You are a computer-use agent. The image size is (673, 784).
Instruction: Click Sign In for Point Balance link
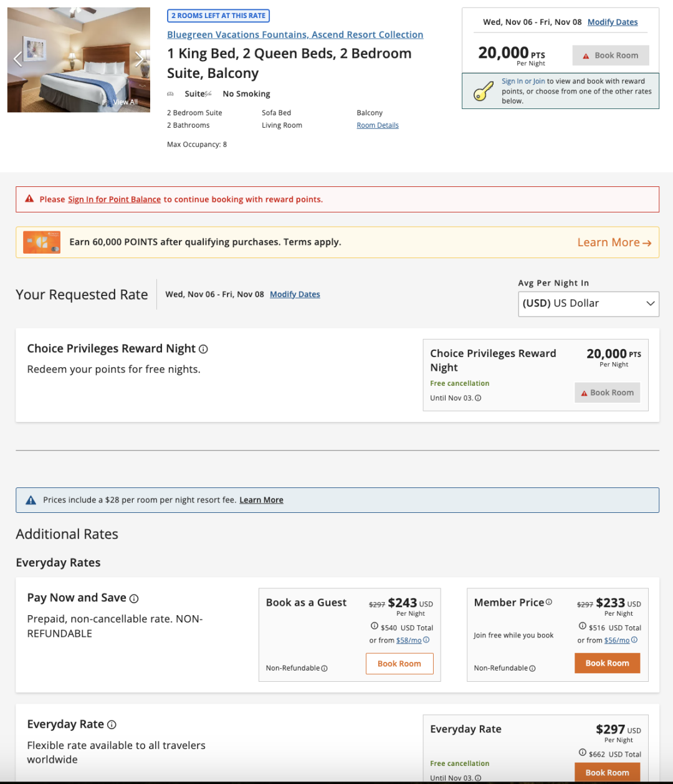point(114,199)
